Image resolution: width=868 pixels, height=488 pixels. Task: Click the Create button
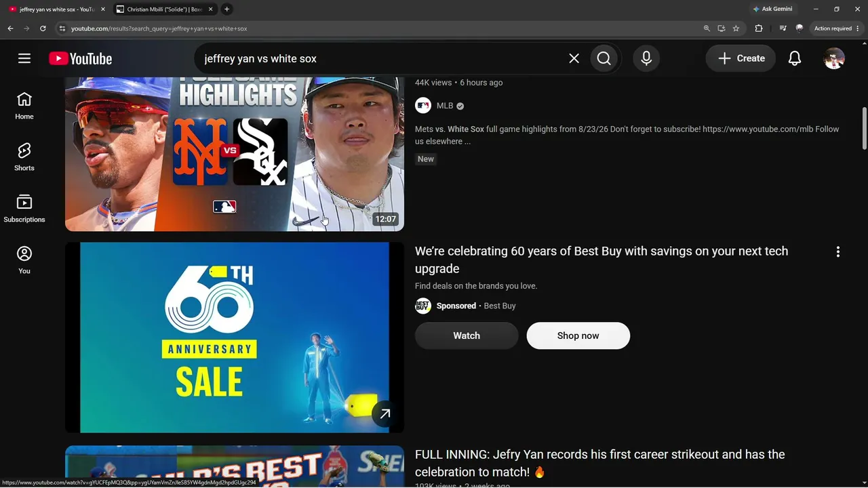[741, 58]
